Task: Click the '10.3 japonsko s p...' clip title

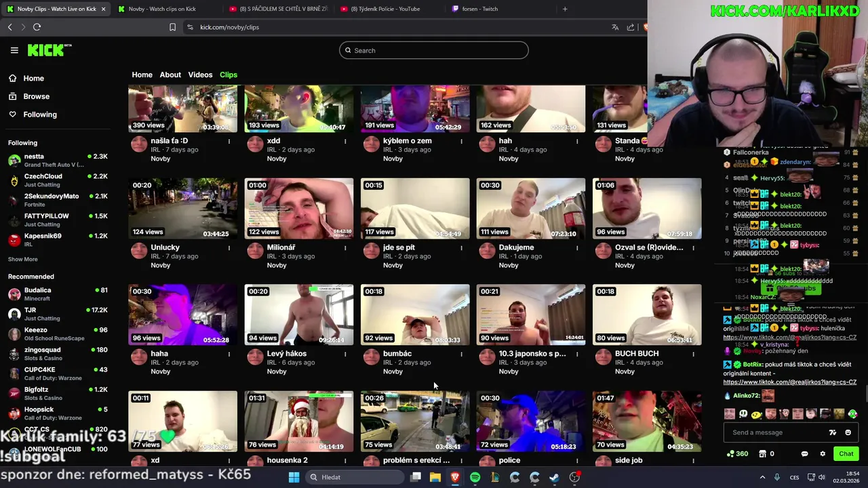Action: (532, 354)
